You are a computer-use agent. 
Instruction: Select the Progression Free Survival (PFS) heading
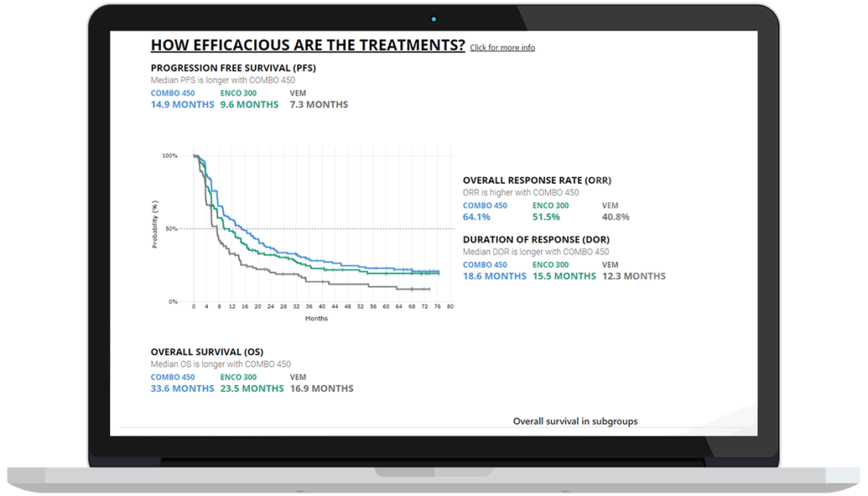click(233, 68)
